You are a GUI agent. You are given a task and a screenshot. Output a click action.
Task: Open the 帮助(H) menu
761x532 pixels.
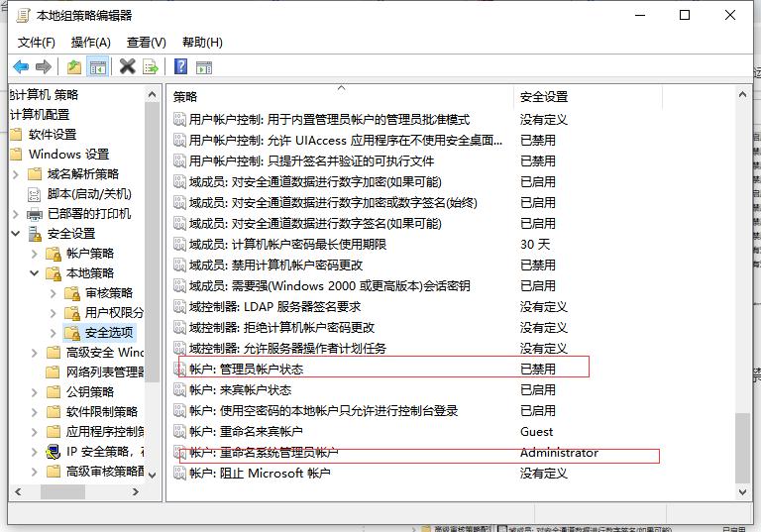[x=202, y=43]
